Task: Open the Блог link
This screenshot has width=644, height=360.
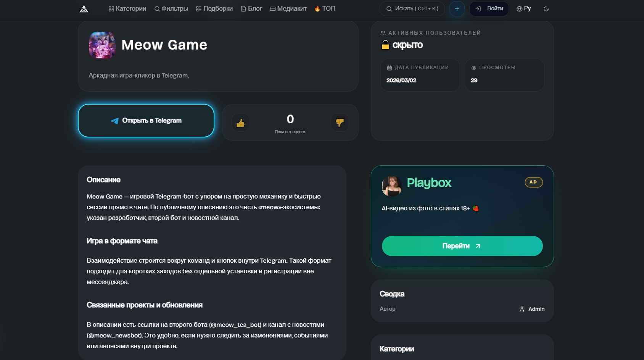Action: [x=251, y=9]
